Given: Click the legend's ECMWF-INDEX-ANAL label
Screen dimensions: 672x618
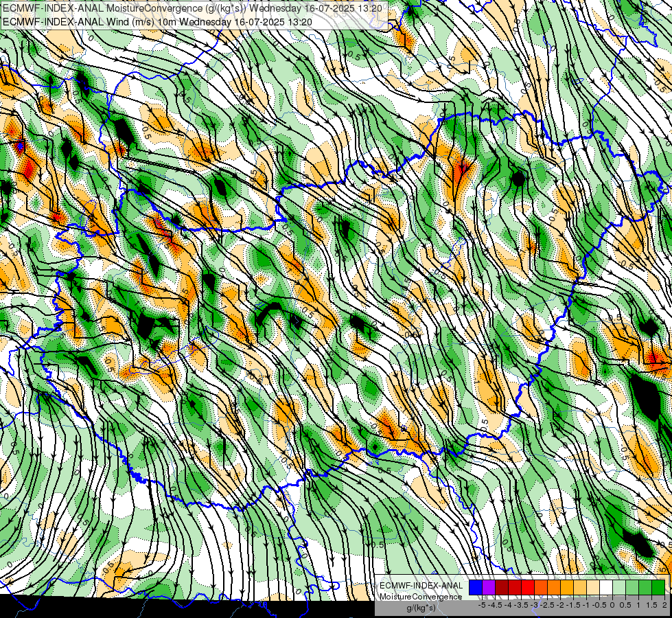Looking at the screenshot, I should click(x=421, y=586).
